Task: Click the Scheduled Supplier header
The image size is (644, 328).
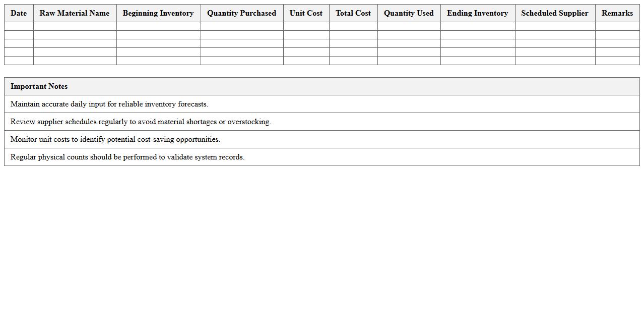Action: click(554, 13)
